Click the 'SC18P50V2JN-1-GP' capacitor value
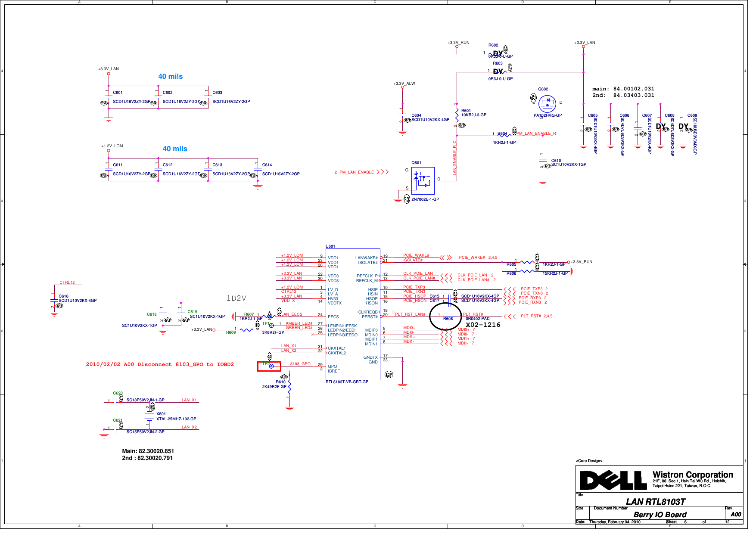The image size is (756, 534). click(145, 400)
